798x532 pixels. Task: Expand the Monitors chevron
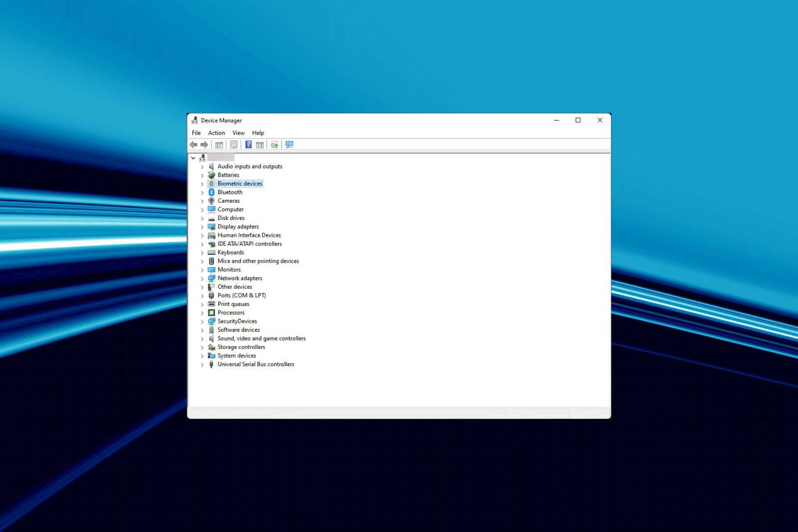pyautogui.click(x=202, y=270)
